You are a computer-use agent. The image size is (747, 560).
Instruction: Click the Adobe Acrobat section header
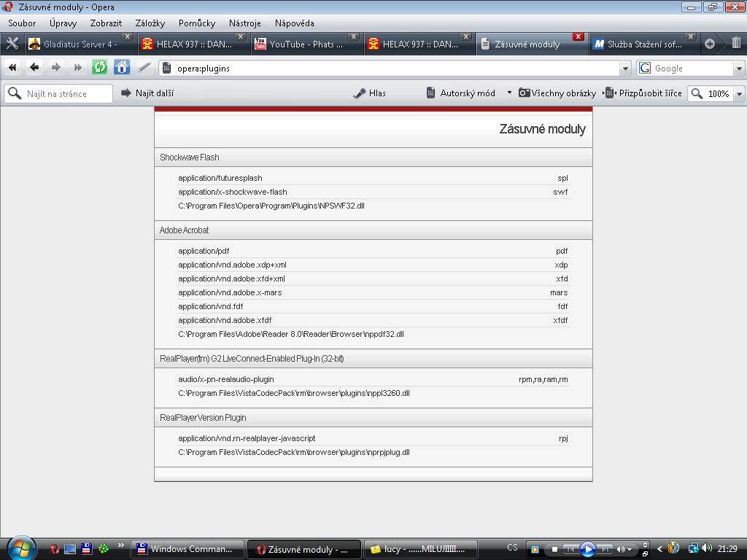(x=373, y=230)
